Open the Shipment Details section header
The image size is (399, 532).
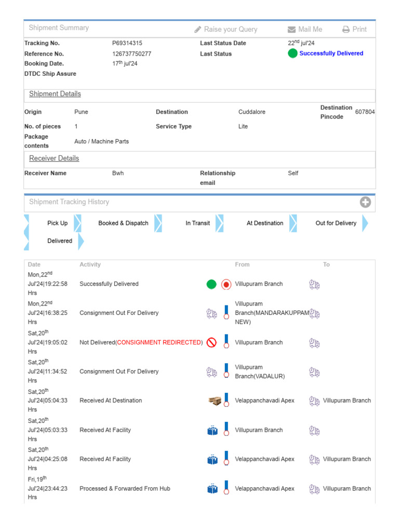coord(55,94)
